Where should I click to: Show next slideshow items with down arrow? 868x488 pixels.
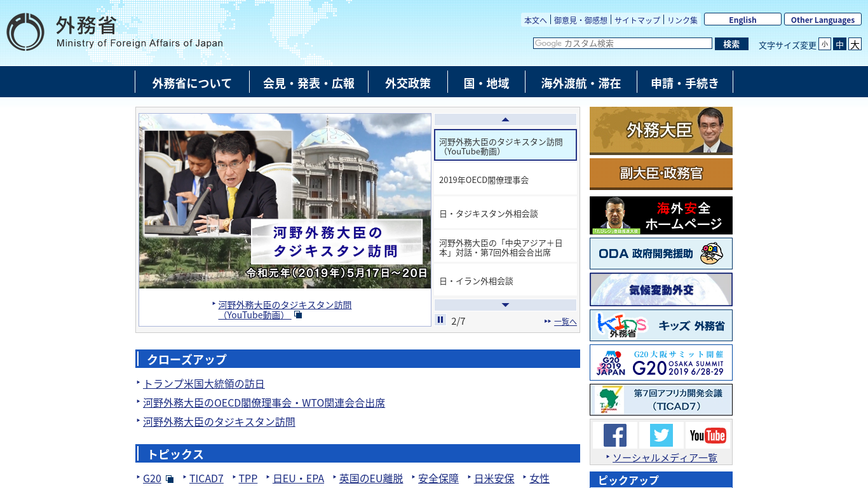pos(505,305)
